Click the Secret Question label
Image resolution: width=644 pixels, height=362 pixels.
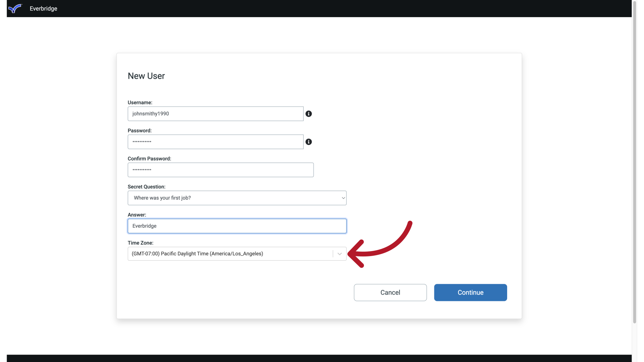point(146,186)
